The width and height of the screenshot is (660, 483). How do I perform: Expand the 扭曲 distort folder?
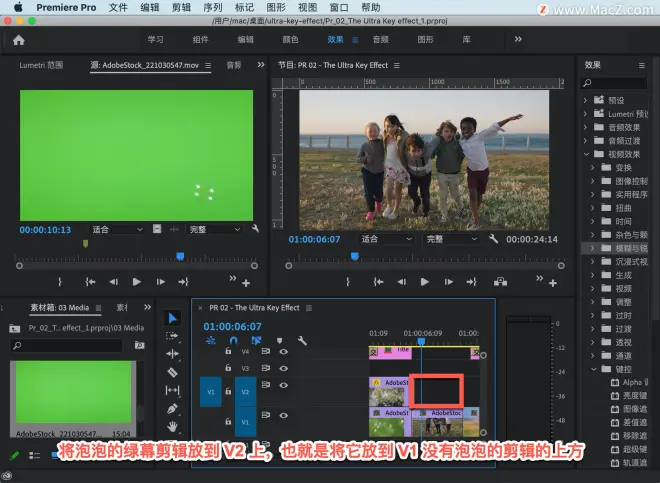coord(593,208)
